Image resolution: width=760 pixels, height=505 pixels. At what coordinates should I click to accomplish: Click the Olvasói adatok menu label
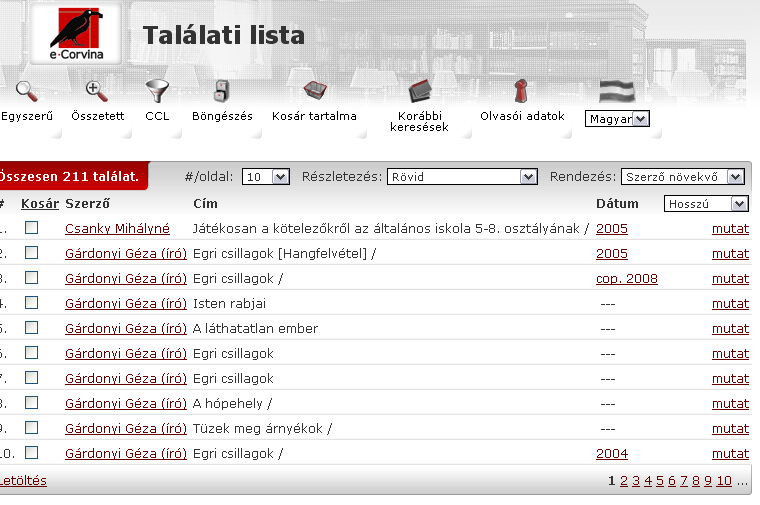tap(522, 116)
